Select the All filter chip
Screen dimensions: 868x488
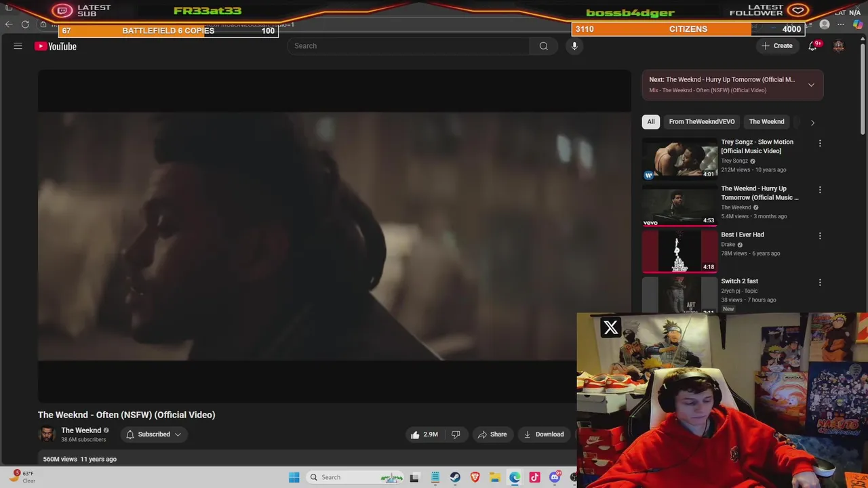coord(651,122)
